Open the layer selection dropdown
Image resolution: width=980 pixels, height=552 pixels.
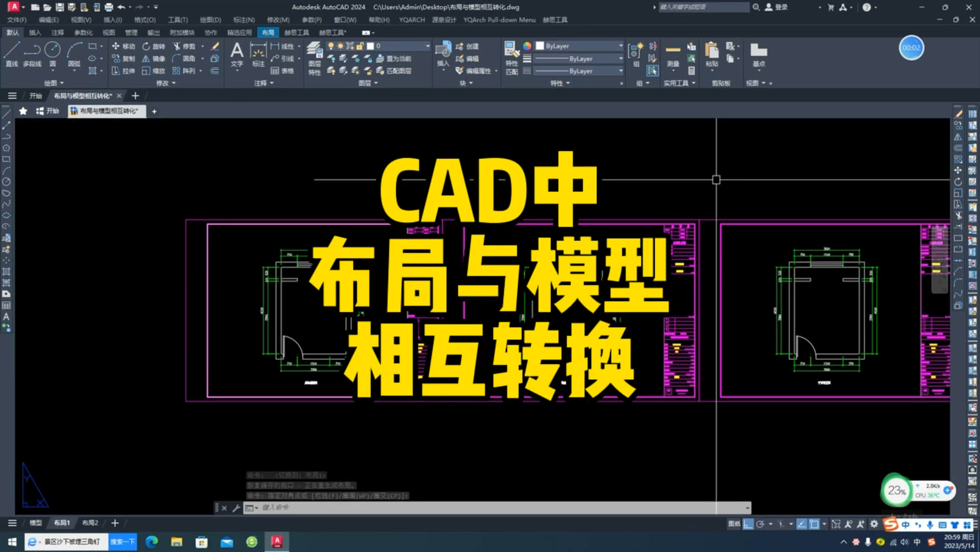[x=427, y=45]
